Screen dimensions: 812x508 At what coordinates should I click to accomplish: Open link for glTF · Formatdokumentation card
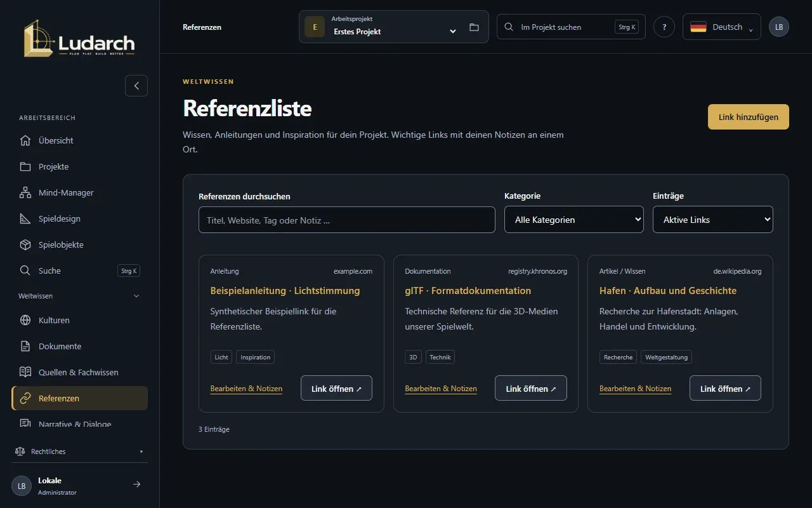pos(531,388)
